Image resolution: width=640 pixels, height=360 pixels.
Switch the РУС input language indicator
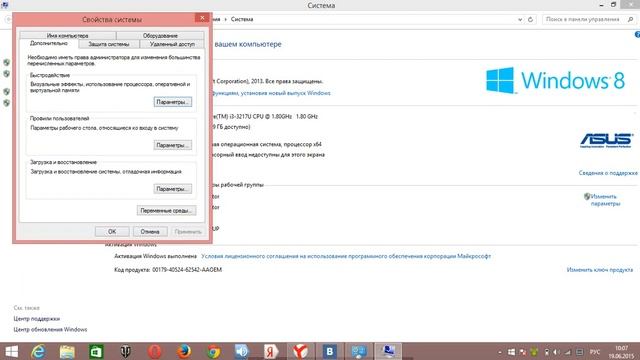point(595,352)
